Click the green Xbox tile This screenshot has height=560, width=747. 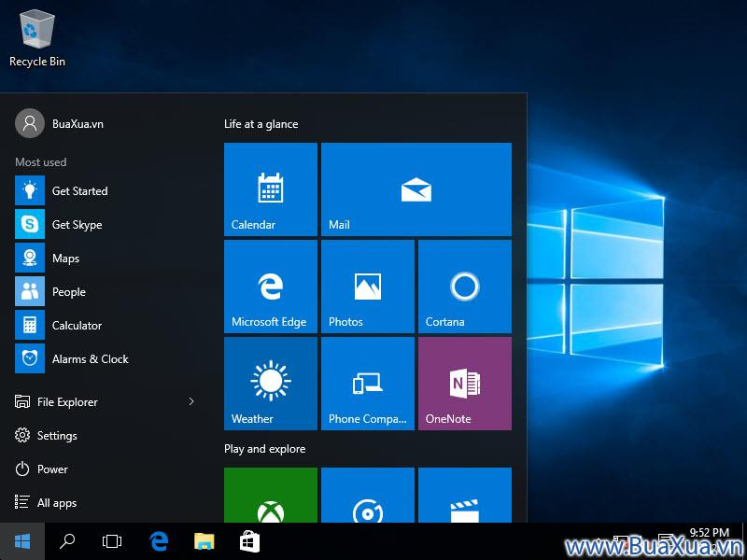(271, 496)
